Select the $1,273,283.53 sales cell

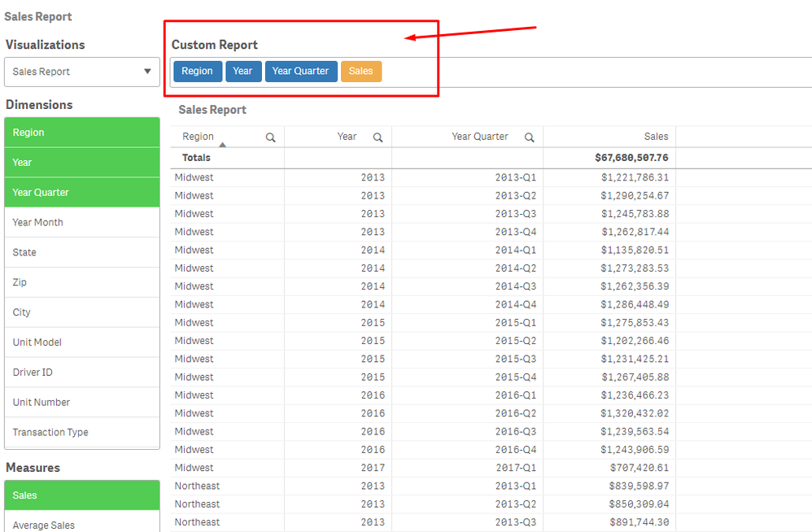(x=635, y=268)
